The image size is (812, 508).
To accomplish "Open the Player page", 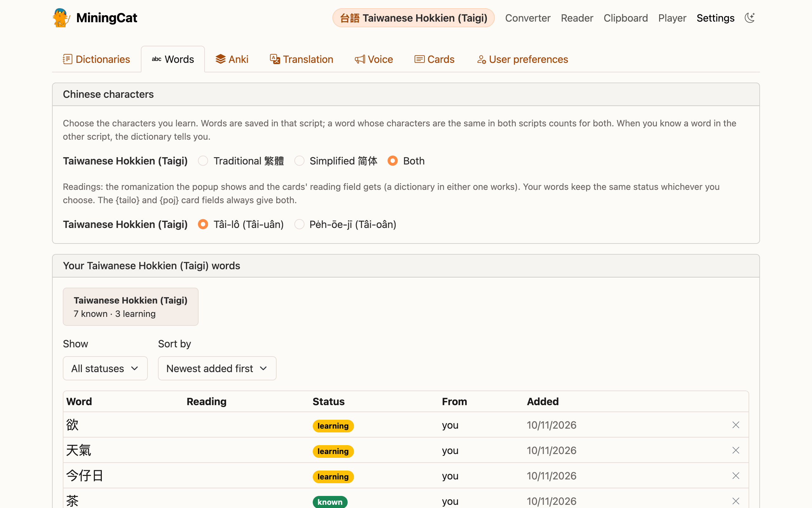I will click(x=672, y=18).
